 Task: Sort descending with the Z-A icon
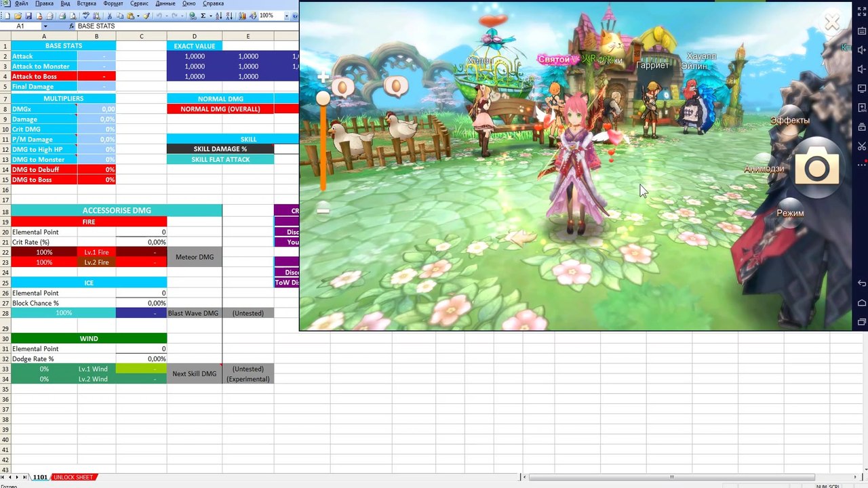229,16
